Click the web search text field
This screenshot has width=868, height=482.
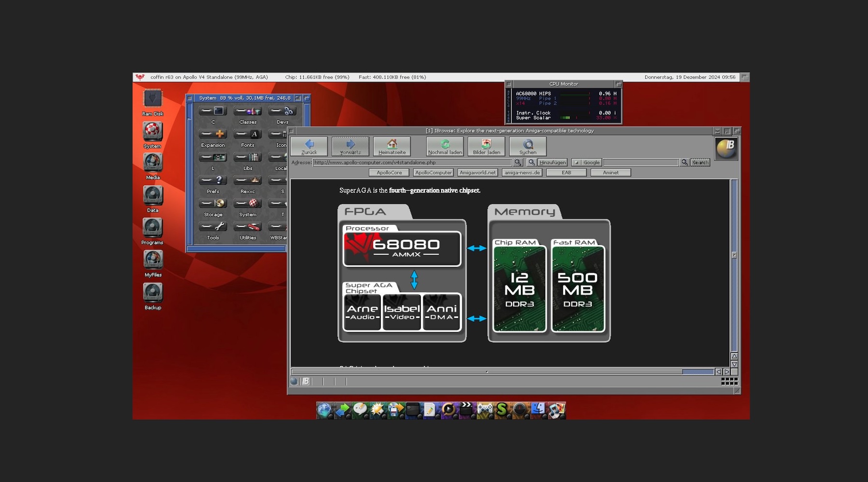pos(641,162)
